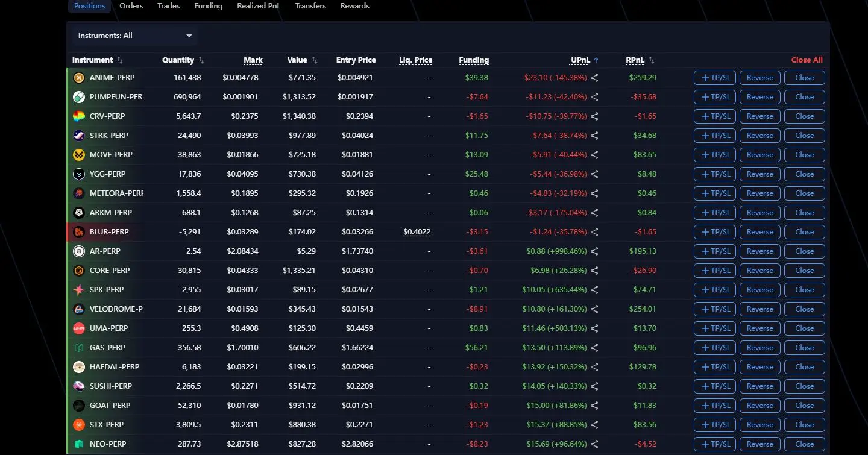The width and height of the screenshot is (868, 455).
Task: Reverse the GOAT-PERP position
Action: 760,406
